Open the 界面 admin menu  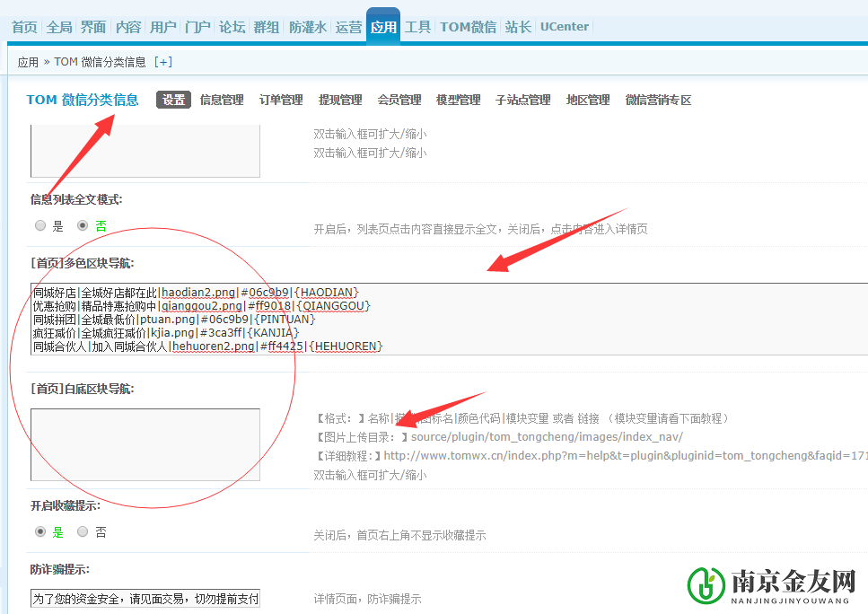[x=92, y=27]
